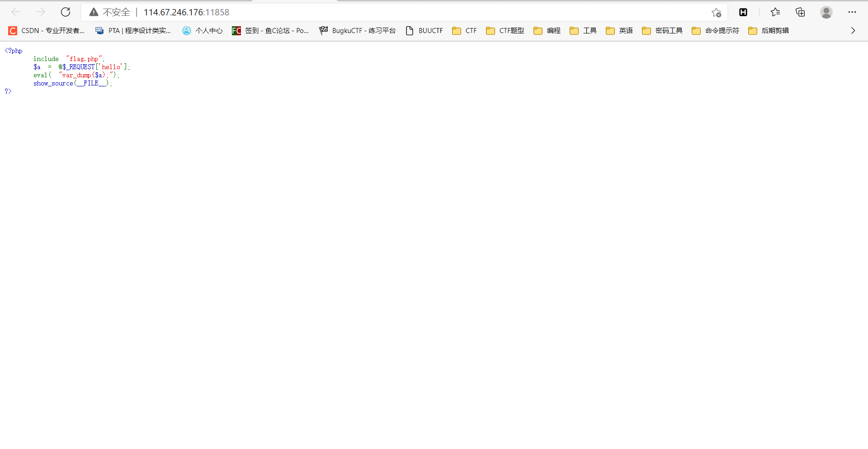Open the Collections panel
This screenshot has height=449, width=868.
800,12
